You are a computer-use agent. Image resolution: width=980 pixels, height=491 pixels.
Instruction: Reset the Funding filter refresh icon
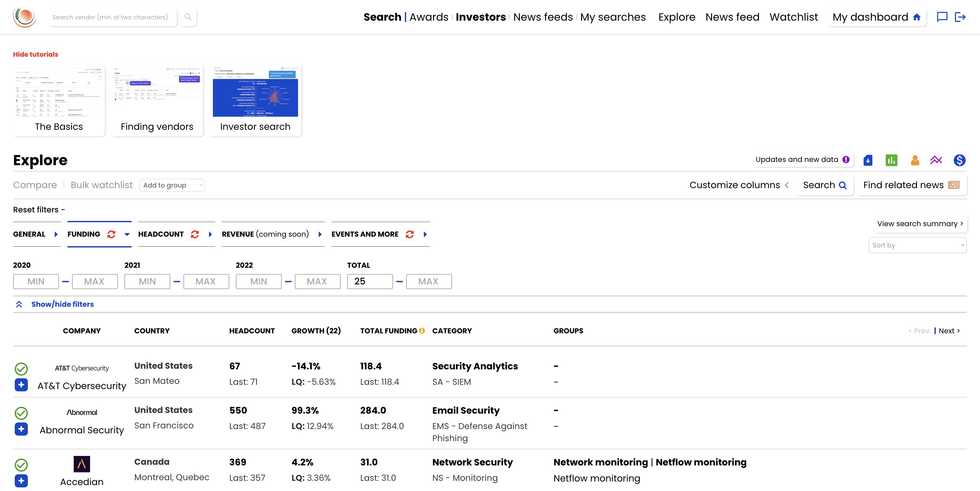click(x=111, y=234)
